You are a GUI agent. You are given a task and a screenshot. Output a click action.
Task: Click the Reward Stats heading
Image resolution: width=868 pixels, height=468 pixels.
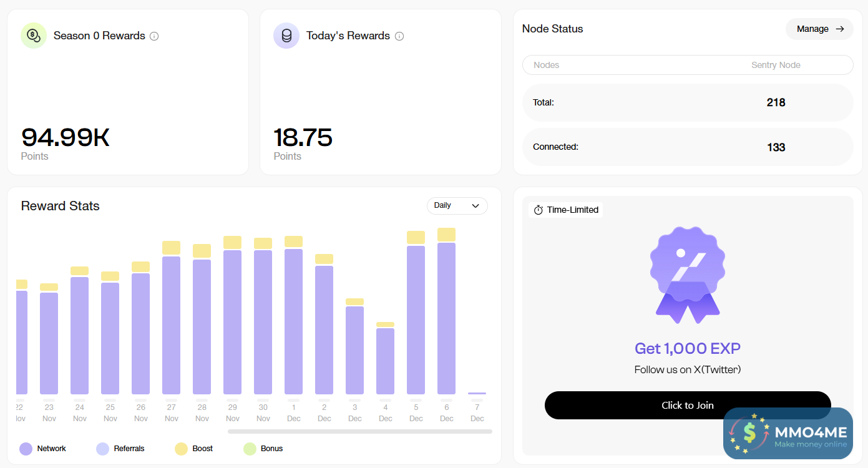point(61,206)
